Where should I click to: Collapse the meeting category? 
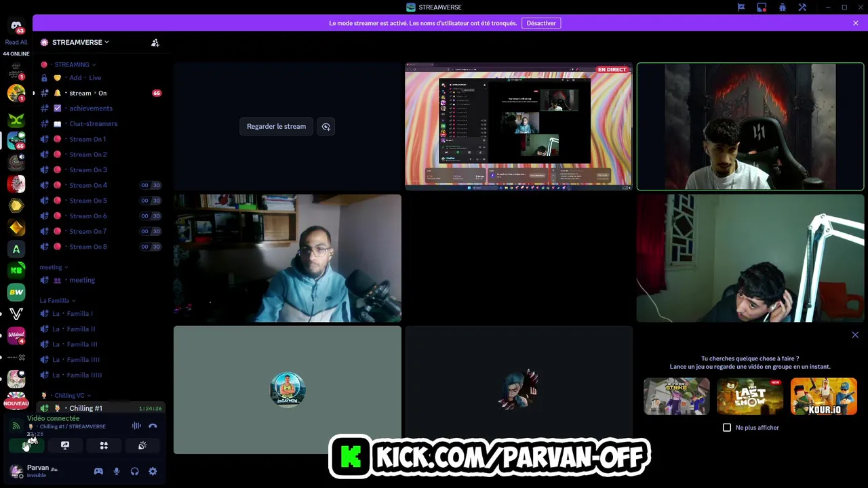54,267
